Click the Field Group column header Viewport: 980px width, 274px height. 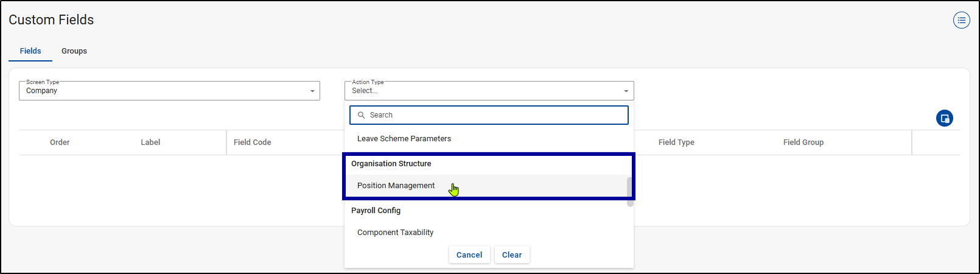click(803, 142)
